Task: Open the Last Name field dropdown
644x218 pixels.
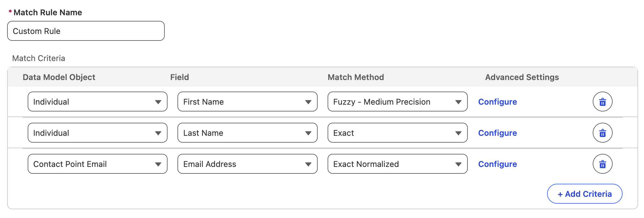Action: tap(247, 133)
